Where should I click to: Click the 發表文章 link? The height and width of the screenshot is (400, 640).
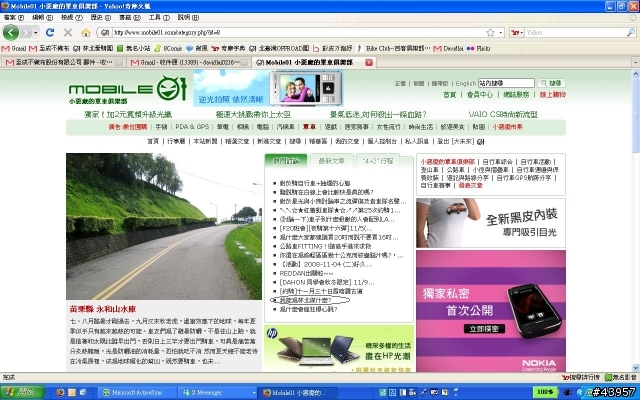470,185
